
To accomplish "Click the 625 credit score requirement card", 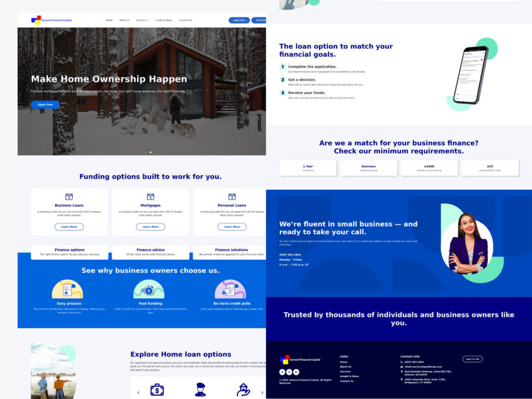I will (x=490, y=168).
